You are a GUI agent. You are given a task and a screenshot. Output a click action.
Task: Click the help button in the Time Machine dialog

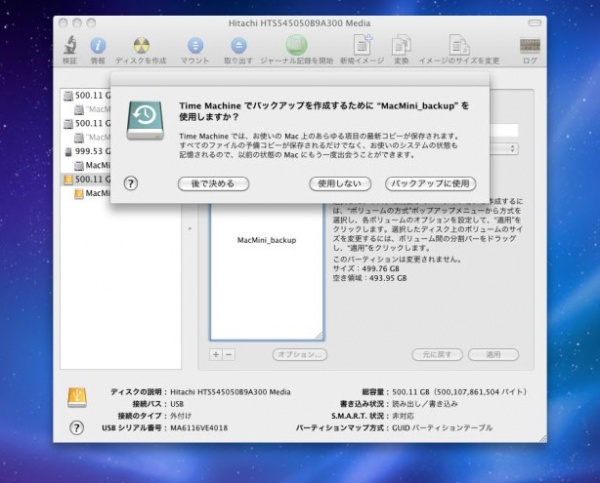(131, 183)
